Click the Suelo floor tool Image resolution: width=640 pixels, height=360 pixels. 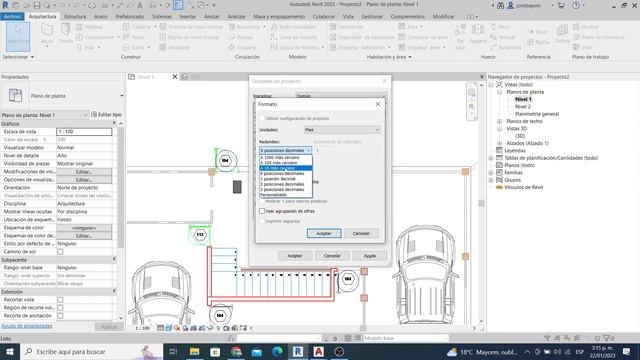click(x=136, y=47)
